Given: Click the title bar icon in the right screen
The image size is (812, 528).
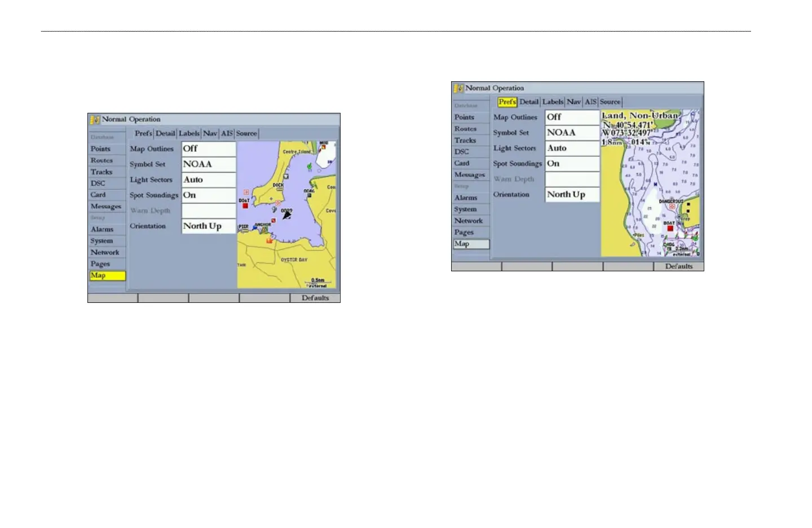Looking at the screenshot, I should [458, 88].
